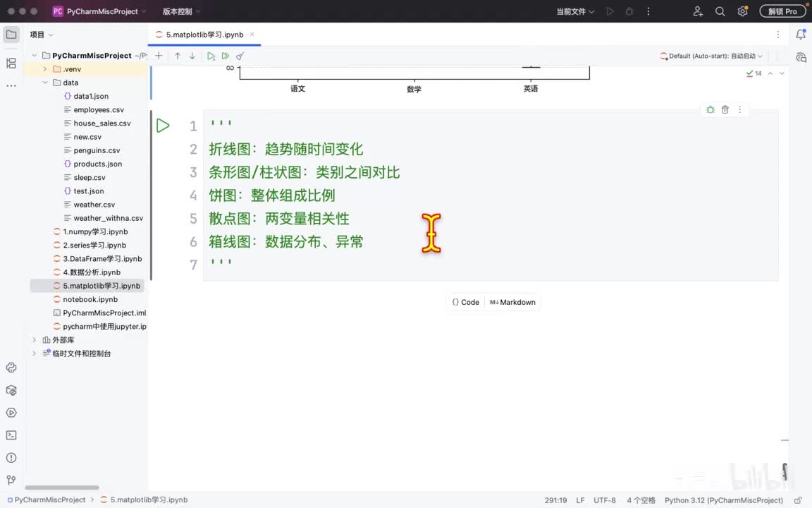Click Python 3.12 interpreter in status bar

coord(723,500)
